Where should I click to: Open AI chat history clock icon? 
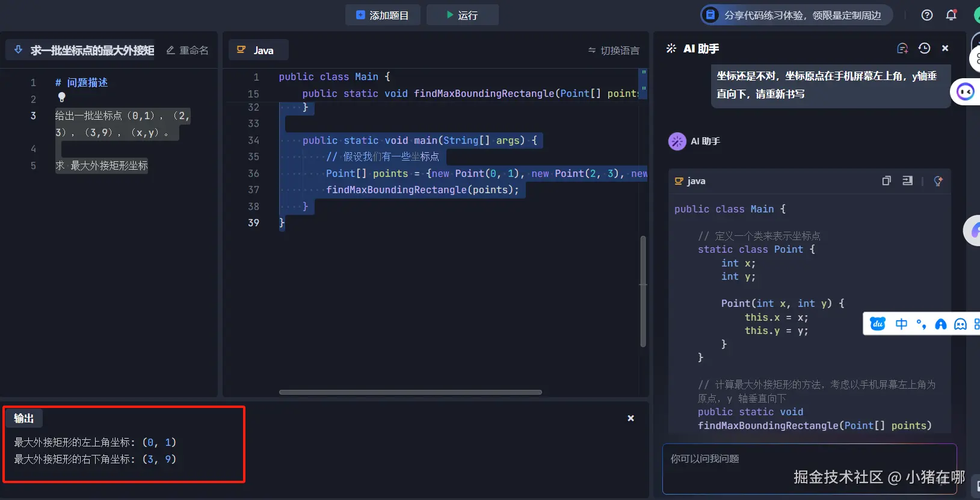tap(925, 48)
